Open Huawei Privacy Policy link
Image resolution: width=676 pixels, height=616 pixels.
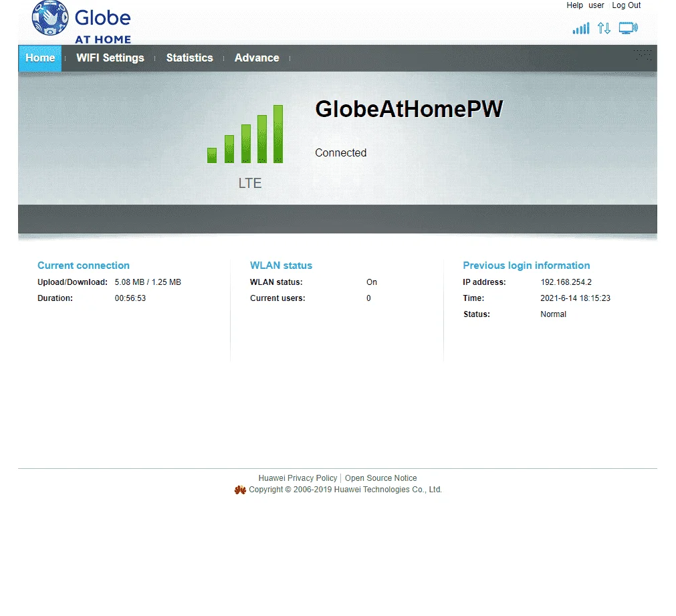coord(298,478)
